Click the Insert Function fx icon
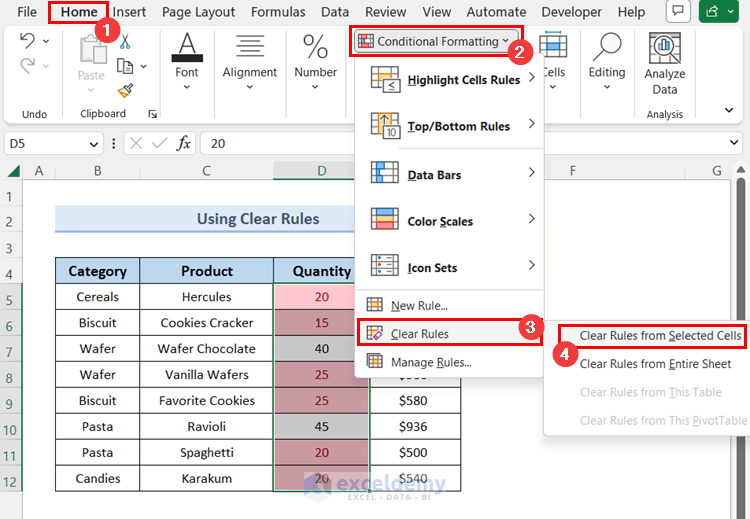Screen dimensions: 750x519 (183, 143)
